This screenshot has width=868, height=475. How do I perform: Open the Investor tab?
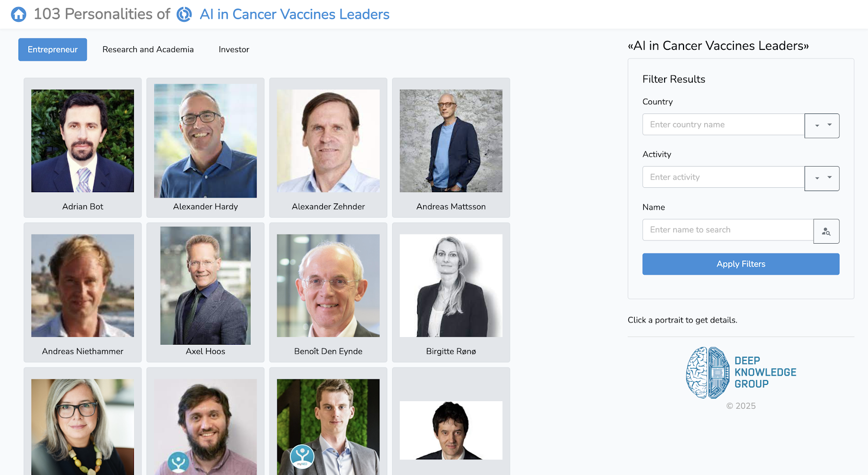[x=234, y=49]
